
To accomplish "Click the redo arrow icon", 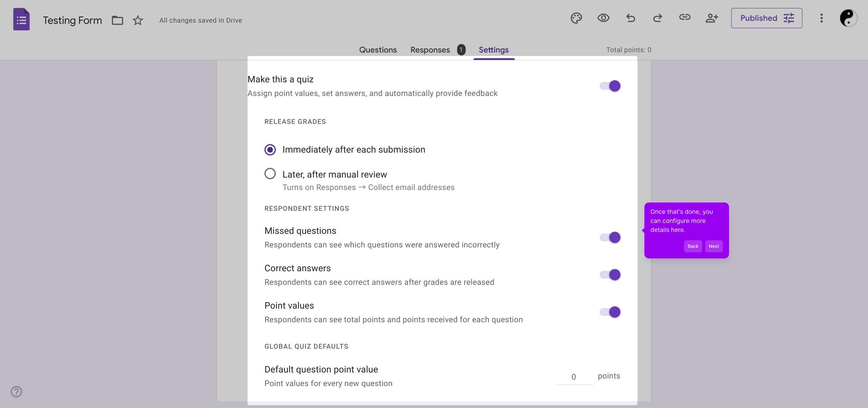I will click(x=658, y=18).
